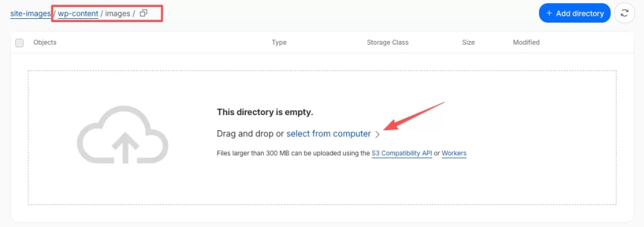Screen dimensions: 644x227
Task: Open the S3 Compatibility API link
Action: coord(402,153)
